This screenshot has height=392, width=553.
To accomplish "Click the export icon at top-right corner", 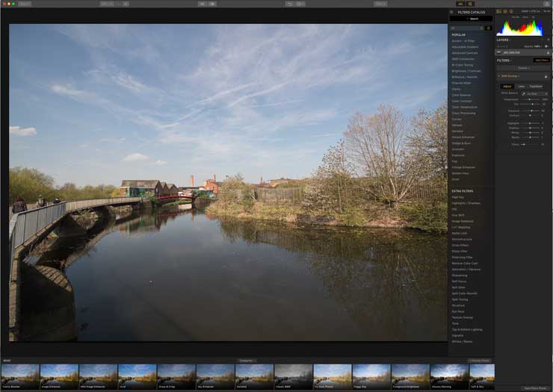I will [546, 4].
